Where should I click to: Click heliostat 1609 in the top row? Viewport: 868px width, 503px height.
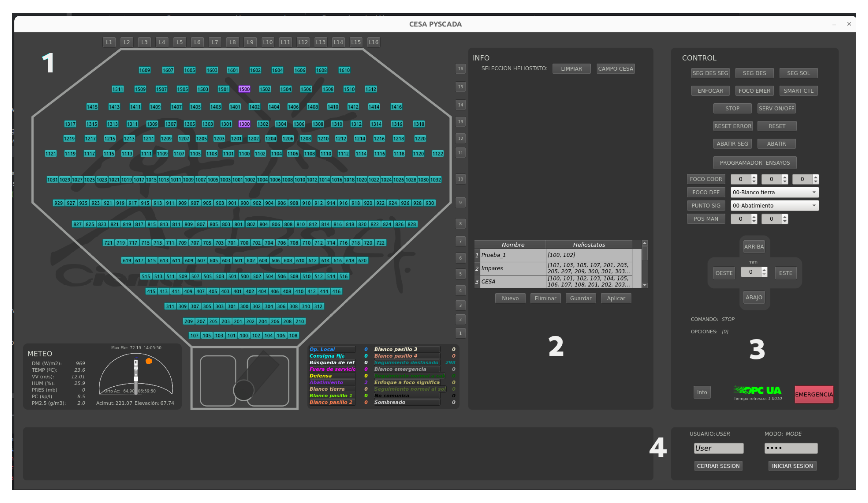[x=145, y=70]
